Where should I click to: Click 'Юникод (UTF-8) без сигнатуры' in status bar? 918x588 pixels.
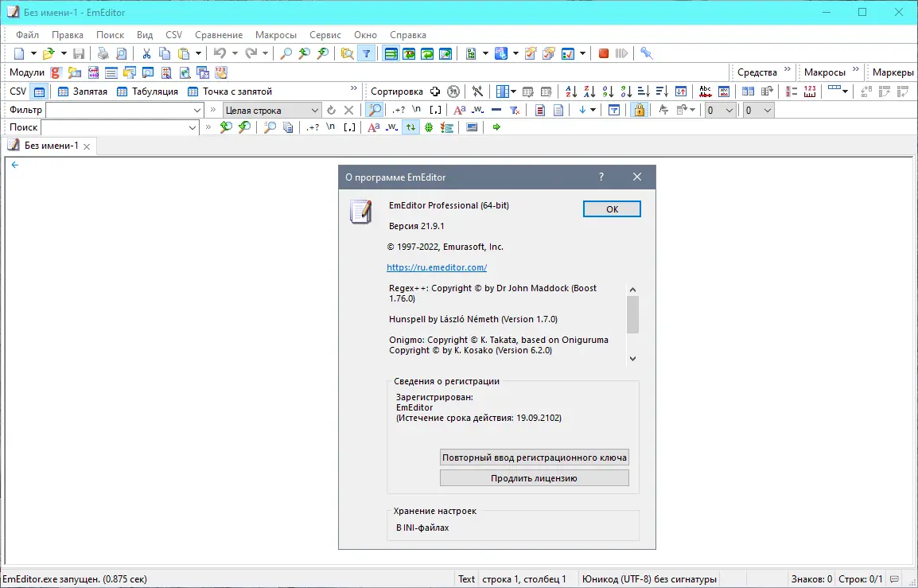tap(649, 579)
